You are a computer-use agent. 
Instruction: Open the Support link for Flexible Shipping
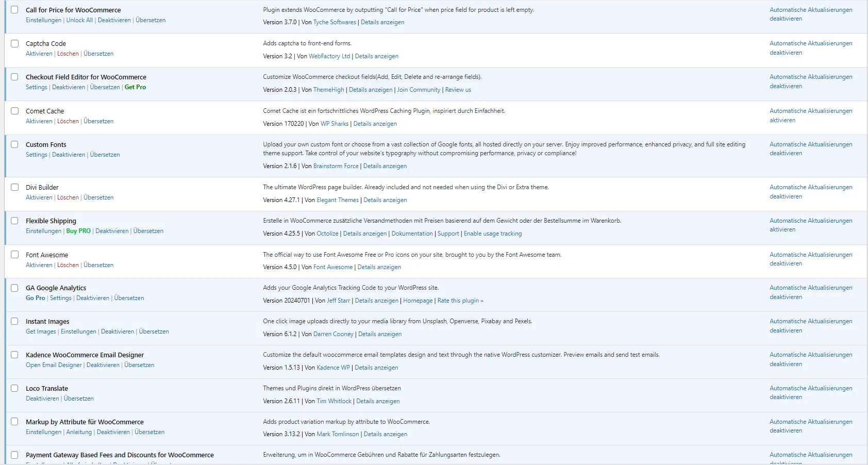click(448, 234)
